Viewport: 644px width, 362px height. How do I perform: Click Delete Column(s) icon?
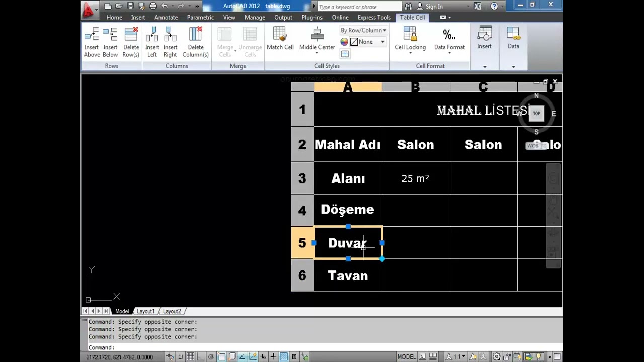(x=195, y=35)
